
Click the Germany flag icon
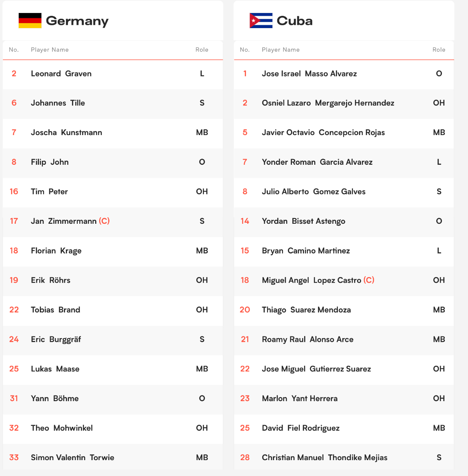click(30, 21)
